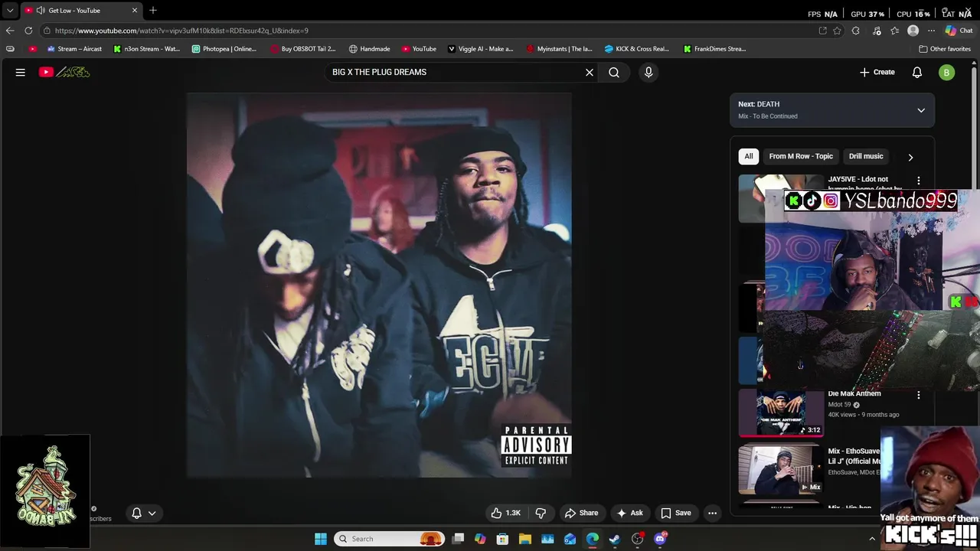980x551 pixels.
Task: Open Copilot from the taskbar
Action: coord(480,539)
